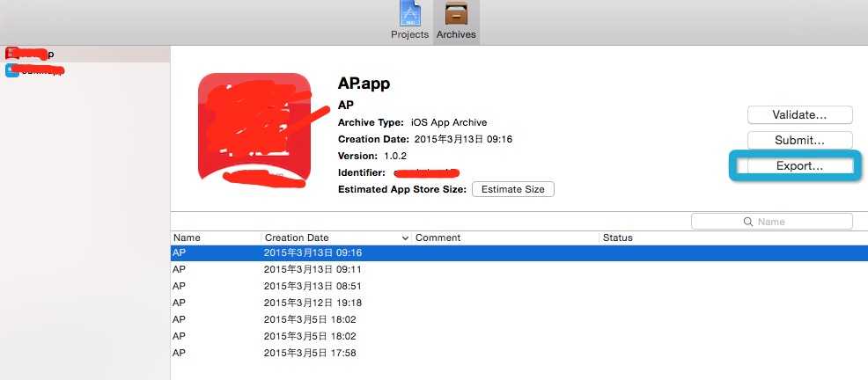Open the Archives tab

(x=456, y=21)
